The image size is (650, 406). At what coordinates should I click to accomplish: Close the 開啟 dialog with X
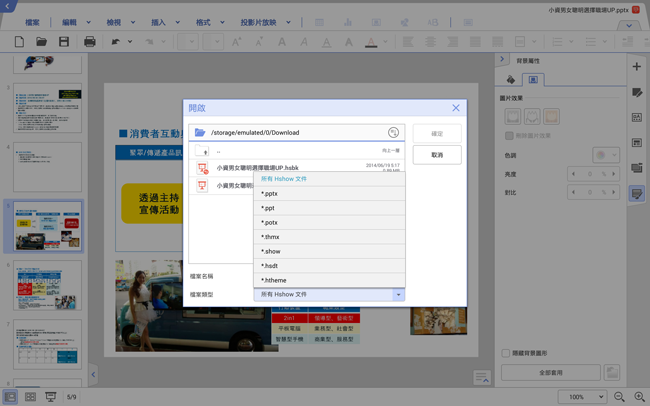[x=456, y=108]
